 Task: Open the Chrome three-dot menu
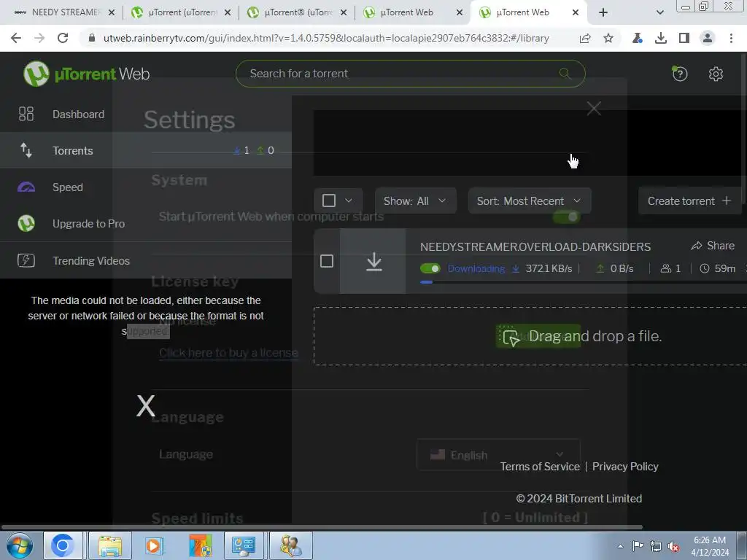[731, 38]
